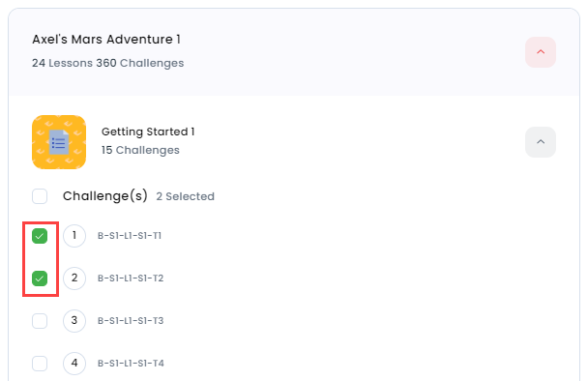The image size is (588, 381).
Task: Click the 24 Lessons 360 Challenges summary
Action: 108,63
